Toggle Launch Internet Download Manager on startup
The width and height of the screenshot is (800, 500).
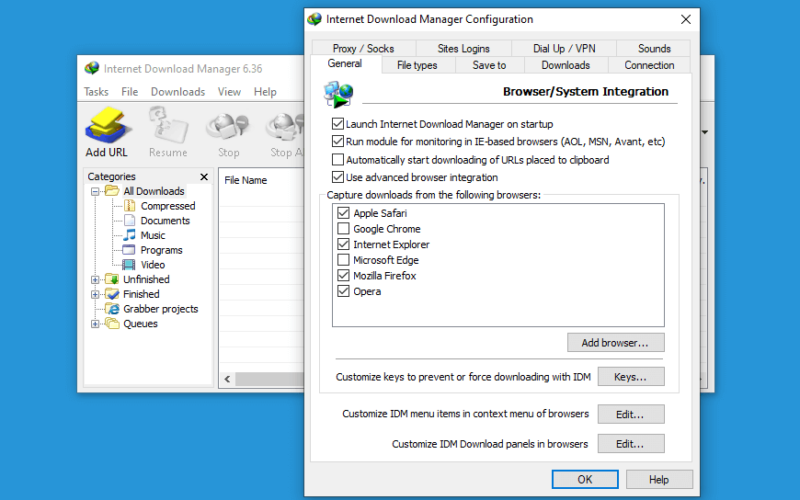pos(337,124)
